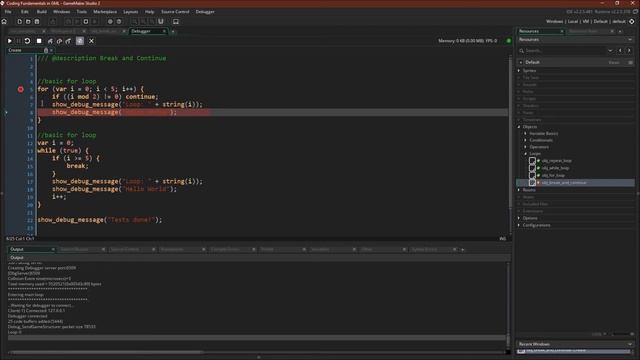The image size is (640, 360).
Task: Expand the Sprites folder
Action: [x=519, y=71]
